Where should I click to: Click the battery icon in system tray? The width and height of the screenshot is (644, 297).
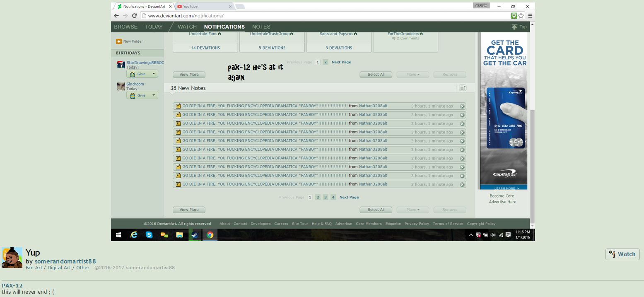(485, 235)
